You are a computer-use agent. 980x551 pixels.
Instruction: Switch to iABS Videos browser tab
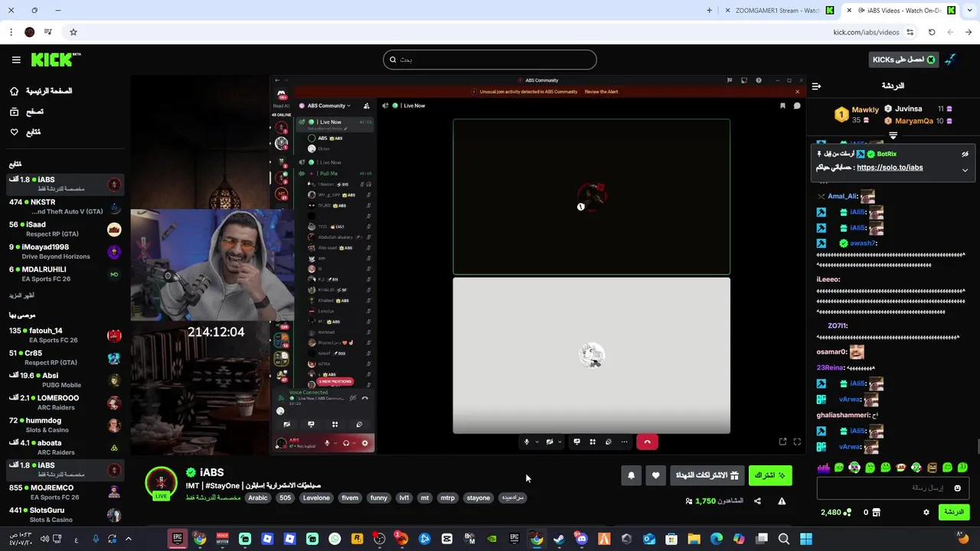[x=901, y=10]
